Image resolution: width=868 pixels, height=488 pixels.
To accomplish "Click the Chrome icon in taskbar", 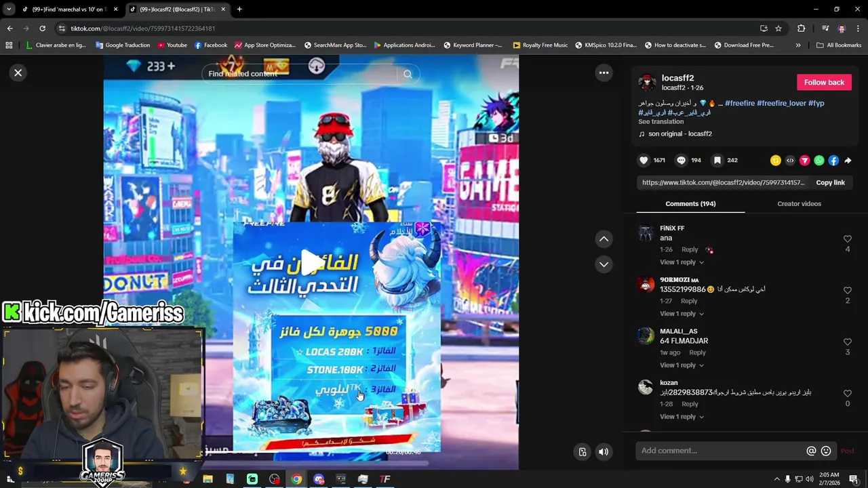I will pos(296,479).
